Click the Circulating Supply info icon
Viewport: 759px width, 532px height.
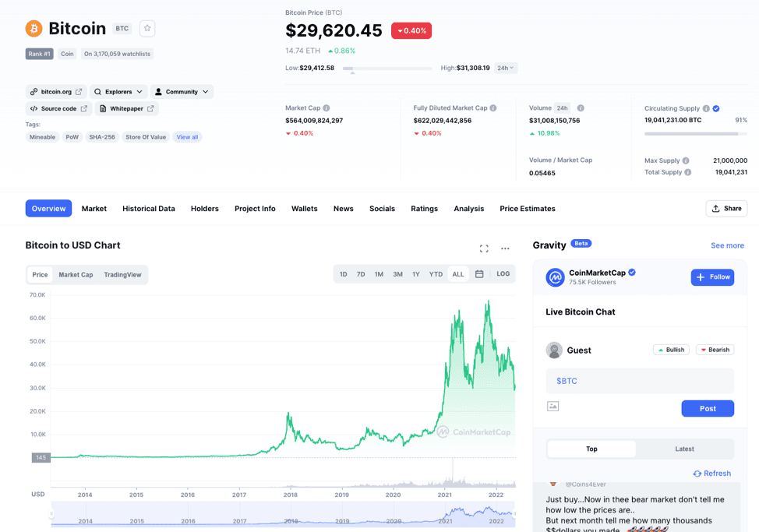click(x=706, y=109)
